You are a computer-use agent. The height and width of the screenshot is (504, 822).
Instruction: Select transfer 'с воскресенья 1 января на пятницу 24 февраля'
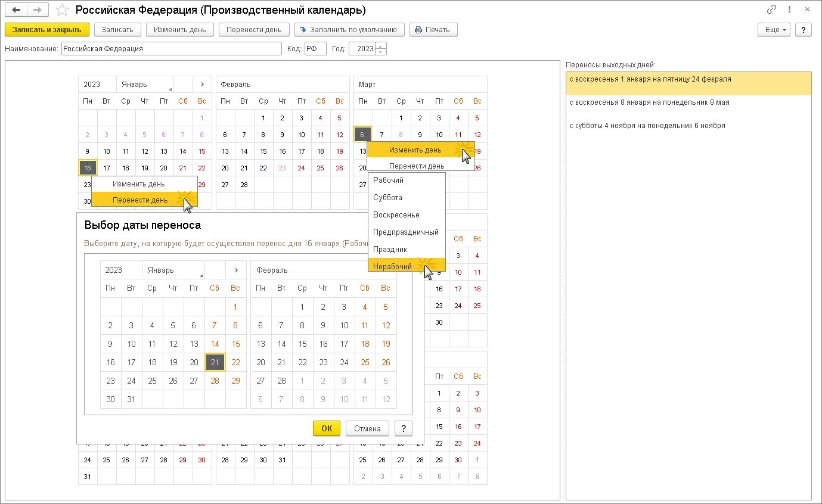(688, 83)
